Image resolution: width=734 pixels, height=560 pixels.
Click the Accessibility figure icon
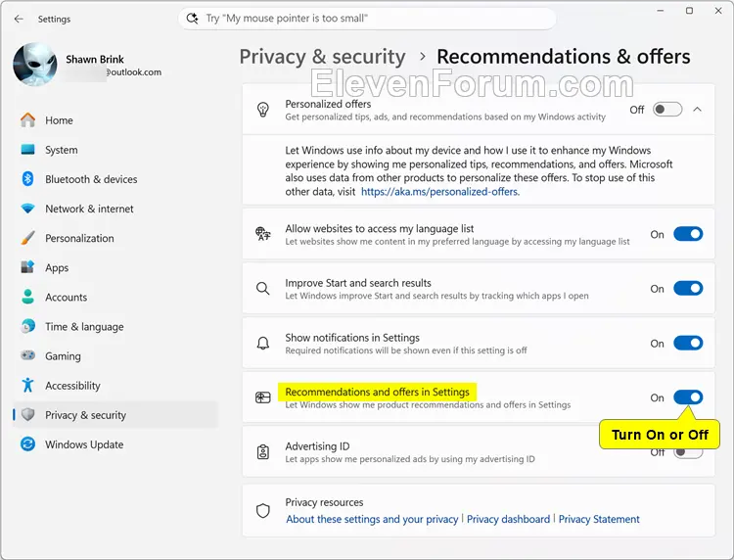(28, 385)
